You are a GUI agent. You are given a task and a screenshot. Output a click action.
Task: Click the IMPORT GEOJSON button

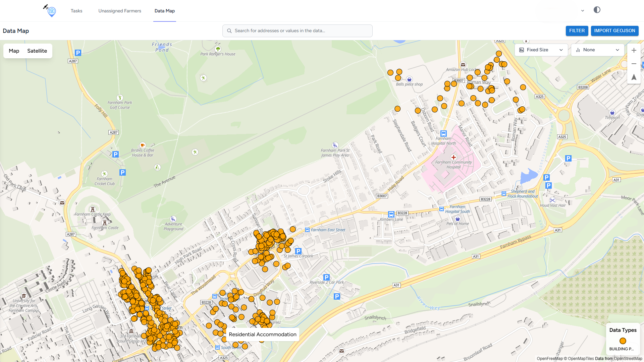(x=614, y=31)
